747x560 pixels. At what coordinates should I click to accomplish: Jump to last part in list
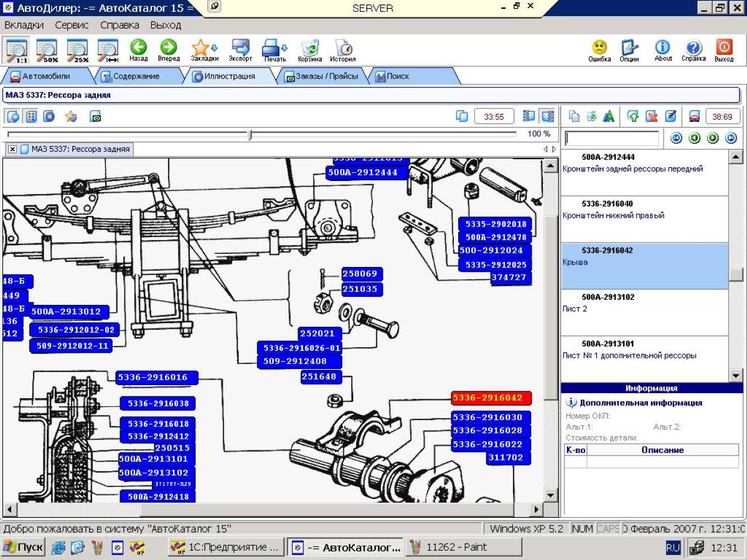pos(731,138)
